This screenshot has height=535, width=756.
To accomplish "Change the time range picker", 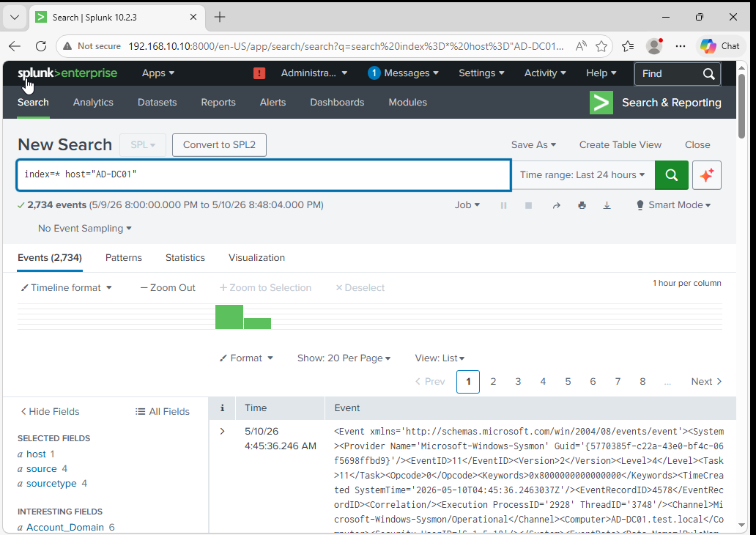I will coord(582,175).
